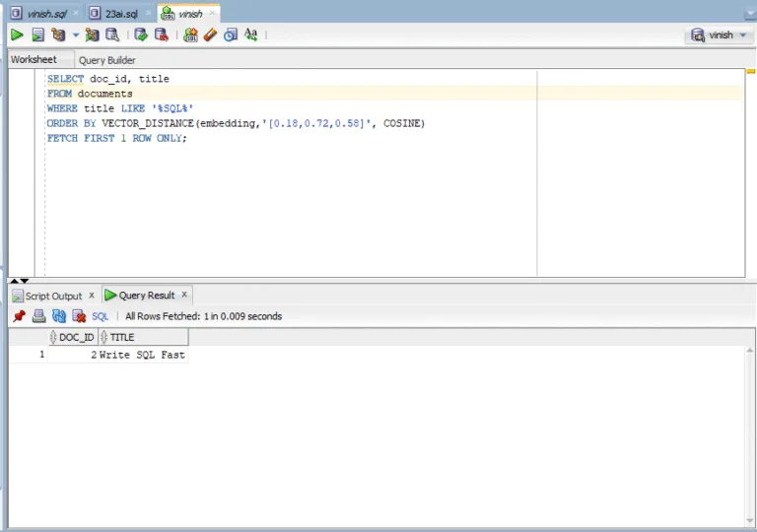Click the 'All Rows Fetched' status text

[x=203, y=316]
